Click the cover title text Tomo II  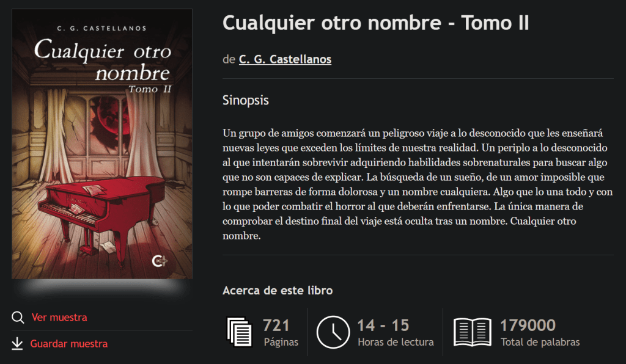tap(150, 89)
